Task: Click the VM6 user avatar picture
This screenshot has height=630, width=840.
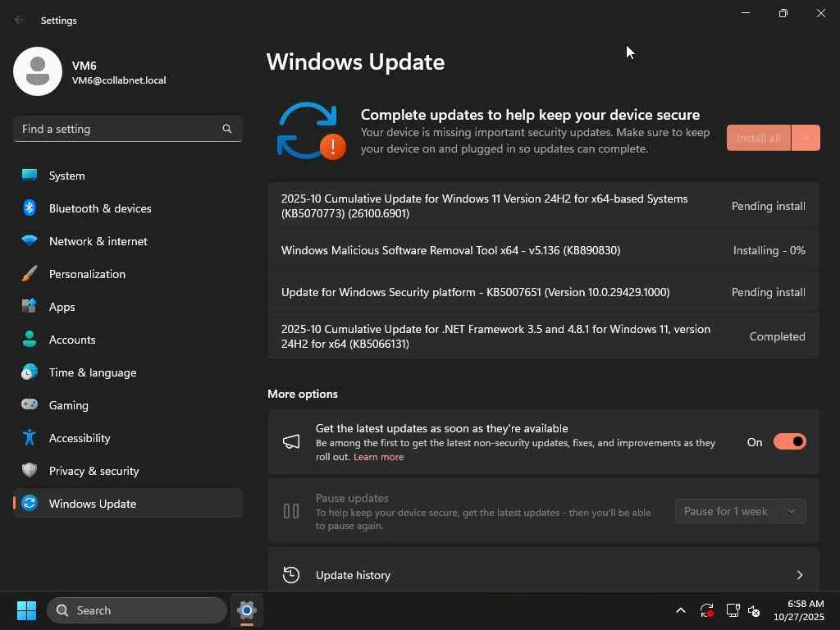Action: point(38,71)
